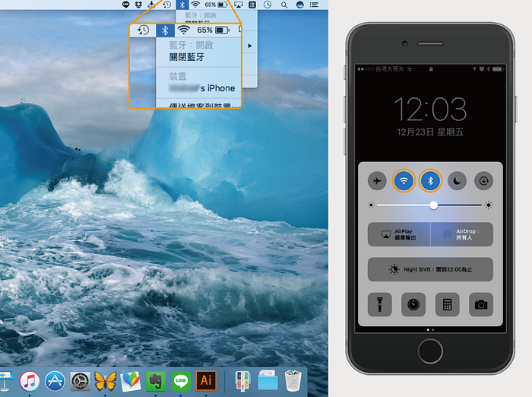Toggle Bluetooth in iPhone Control Center
The image size is (532, 397).
tap(430, 181)
